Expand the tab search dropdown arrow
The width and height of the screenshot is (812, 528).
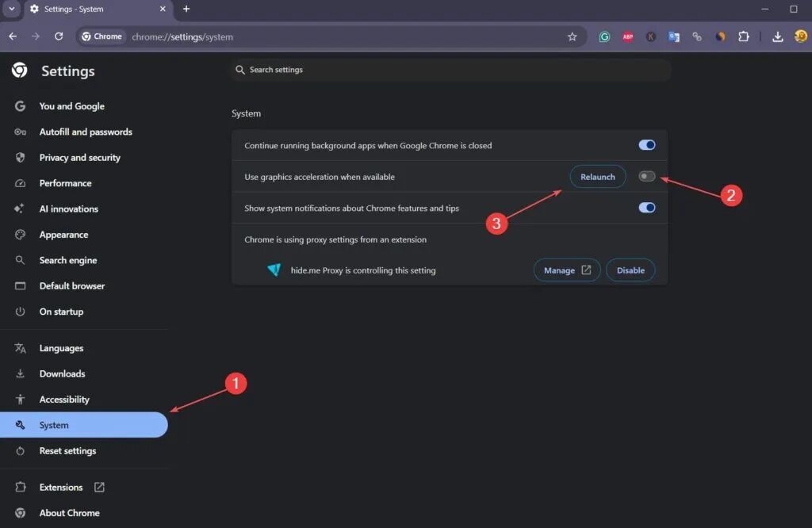(x=11, y=9)
